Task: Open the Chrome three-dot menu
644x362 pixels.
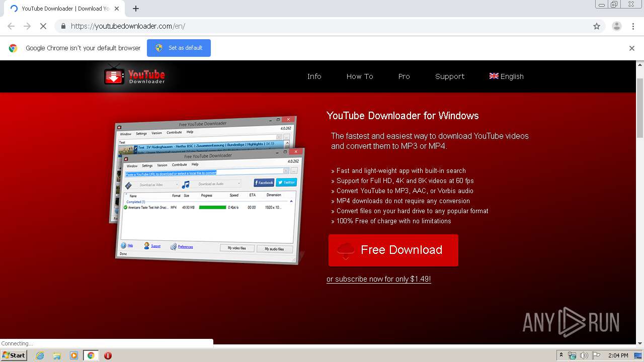Action: 633,26
